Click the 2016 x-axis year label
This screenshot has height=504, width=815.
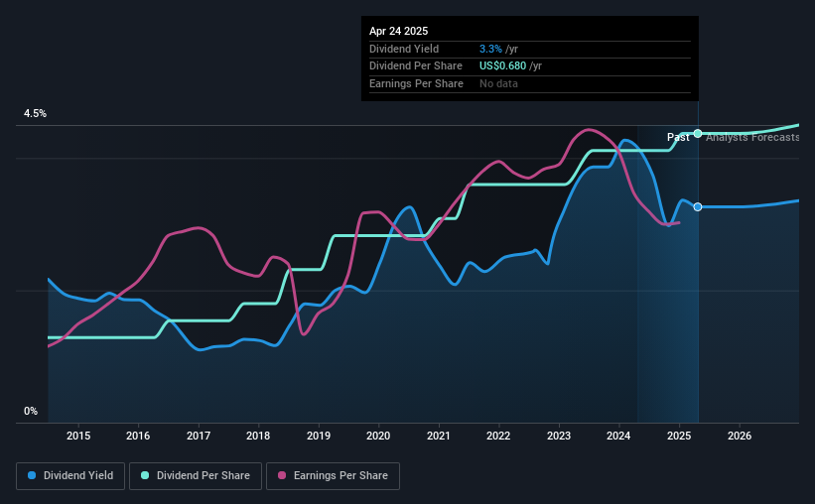pos(138,436)
